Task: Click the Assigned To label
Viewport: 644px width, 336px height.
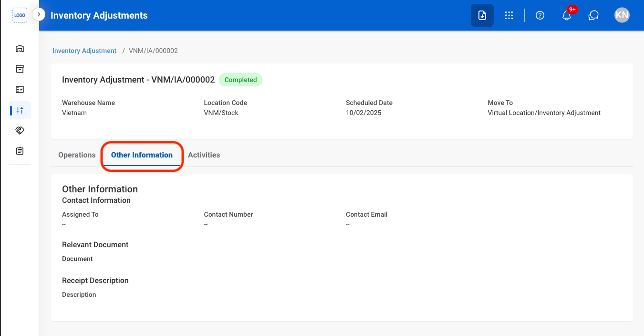Action: (x=80, y=214)
